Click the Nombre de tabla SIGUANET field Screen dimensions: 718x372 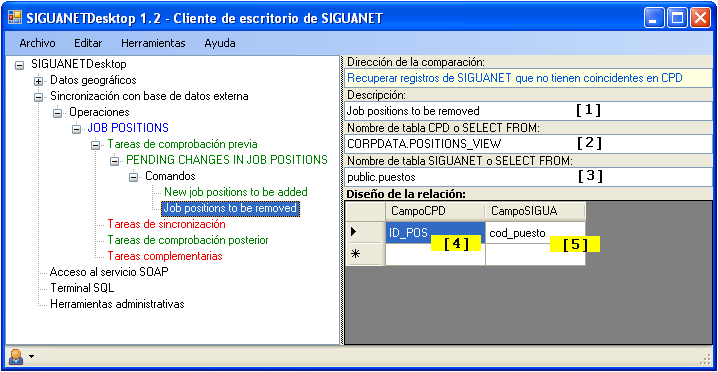pos(528,176)
